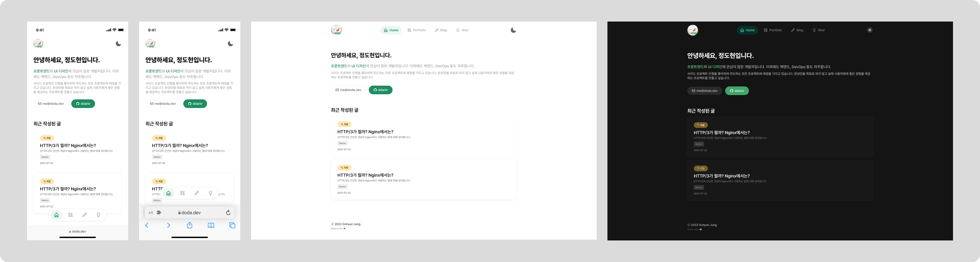Tap the Safari share icon

[190, 225]
